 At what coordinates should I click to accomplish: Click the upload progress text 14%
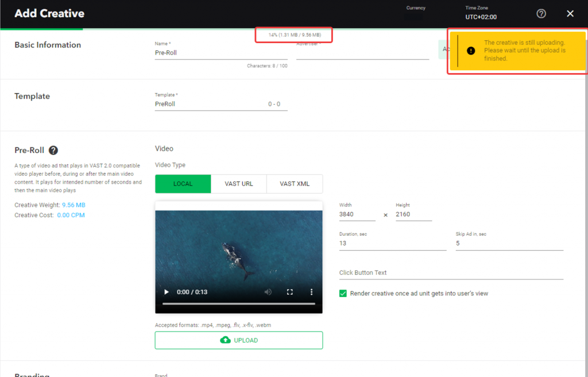(295, 35)
